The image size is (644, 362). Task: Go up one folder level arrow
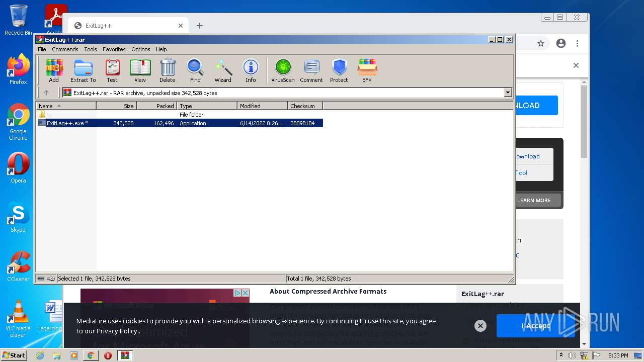[46, 93]
